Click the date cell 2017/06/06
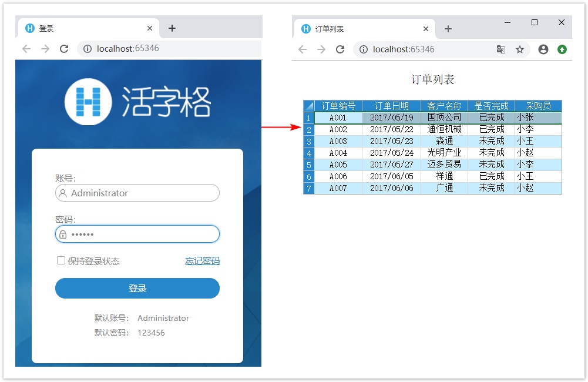Screen dimensions: 588x382 pyautogui.click(x=391, y=189)
